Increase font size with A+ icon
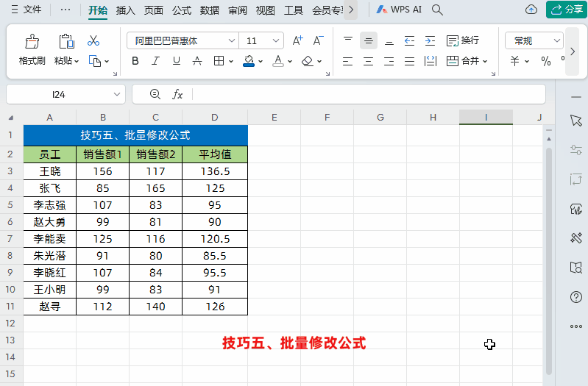The width and height of the screenshot is (588, 386). [297, 40]
